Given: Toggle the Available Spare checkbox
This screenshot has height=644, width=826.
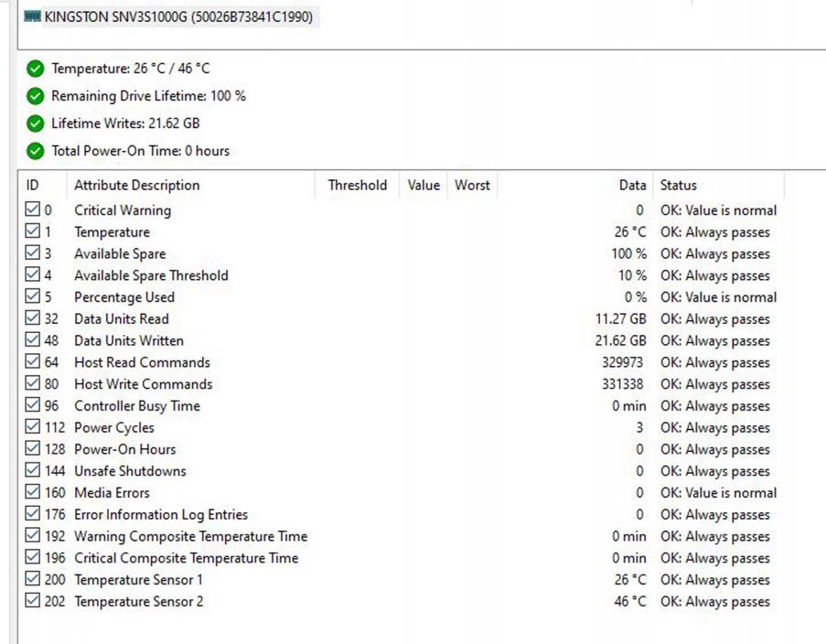Looking at the screenshot, I should (33, 253).
